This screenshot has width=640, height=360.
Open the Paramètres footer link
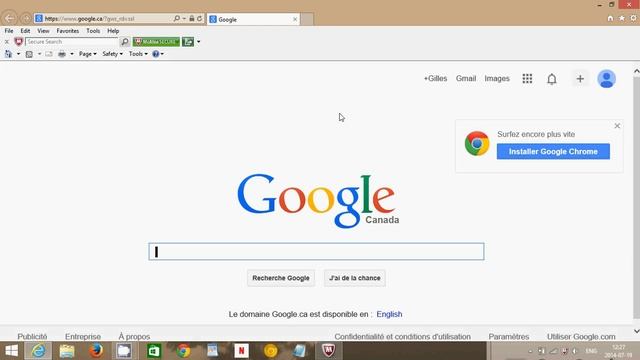509,336
